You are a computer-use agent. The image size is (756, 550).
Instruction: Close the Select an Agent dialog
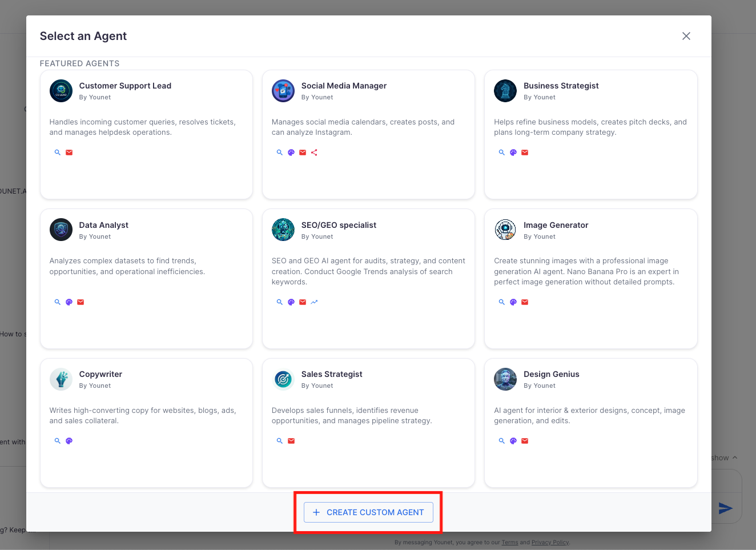point(686,36)
